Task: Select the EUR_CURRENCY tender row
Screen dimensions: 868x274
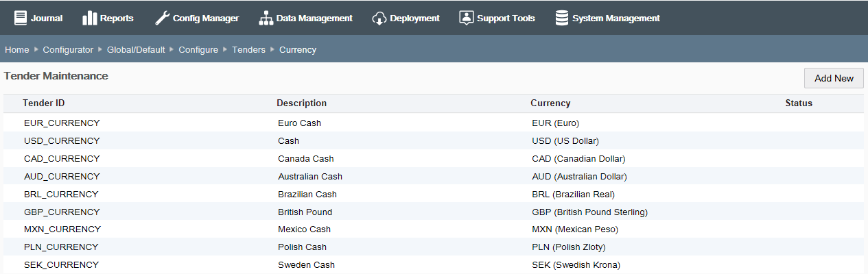Action: pyautogui.click(x=434, y=123)
